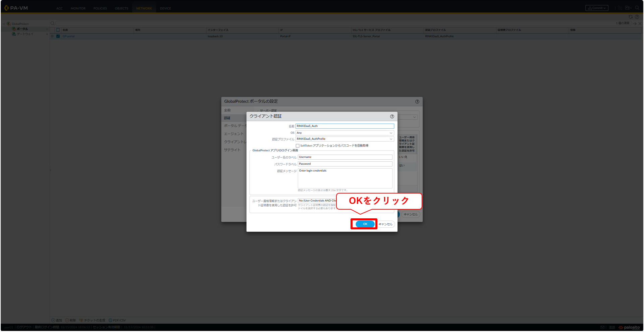644x332 pixels.
Task: Open the DEVICE menu in top navigation
Action: [165, 8]
